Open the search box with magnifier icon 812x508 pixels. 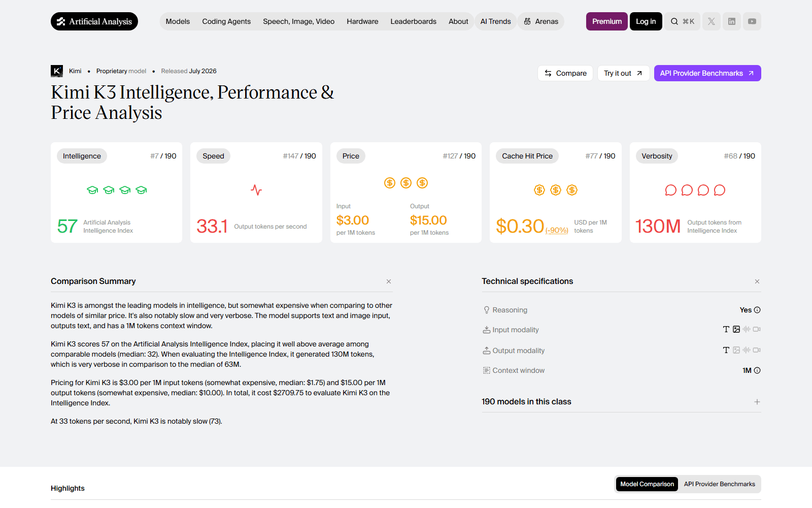682,21
